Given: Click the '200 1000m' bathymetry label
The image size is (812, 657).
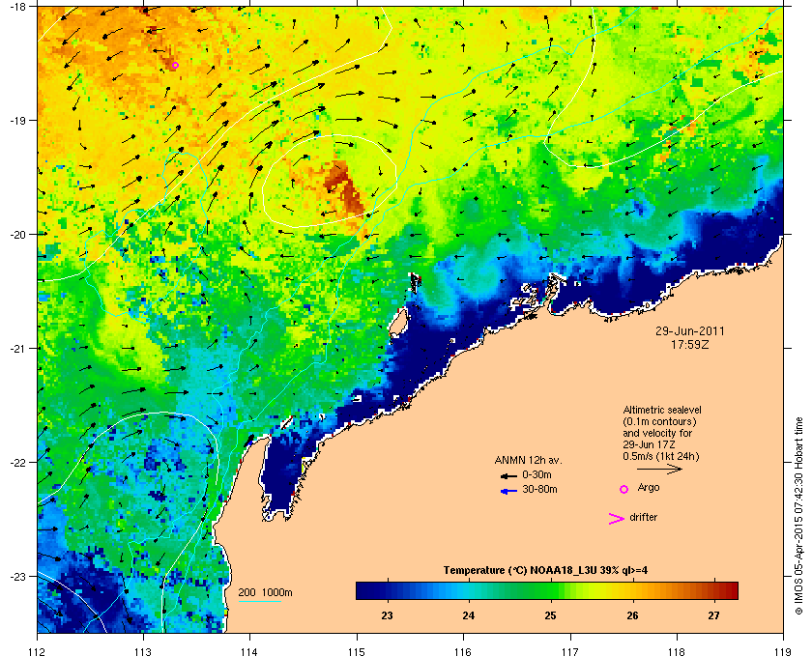Looking at the screenshot, I should (265, 593).
